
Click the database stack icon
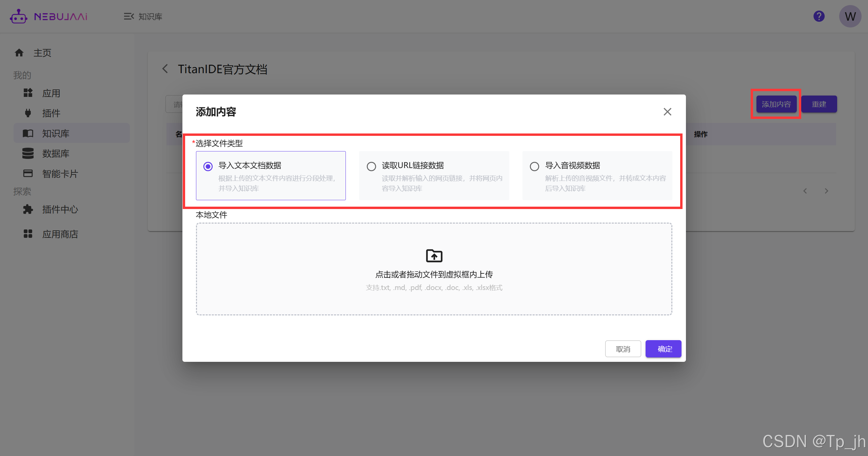[x=28, y=153]
